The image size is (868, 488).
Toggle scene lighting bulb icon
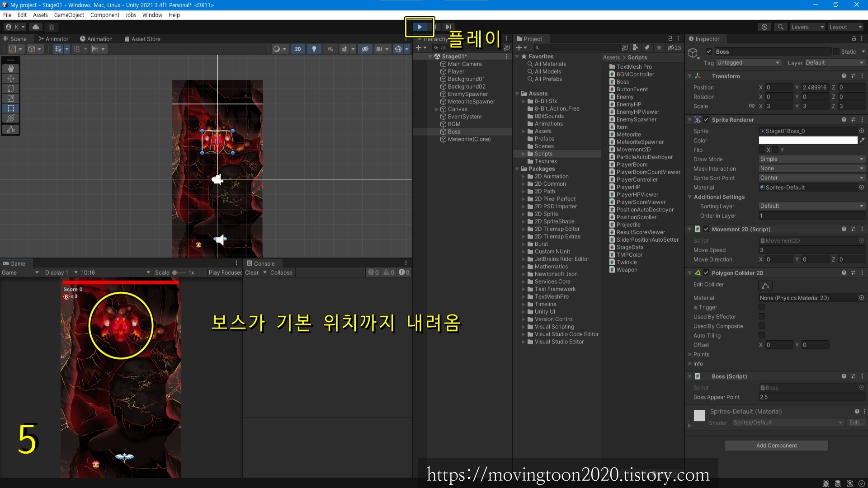point(314,49)
